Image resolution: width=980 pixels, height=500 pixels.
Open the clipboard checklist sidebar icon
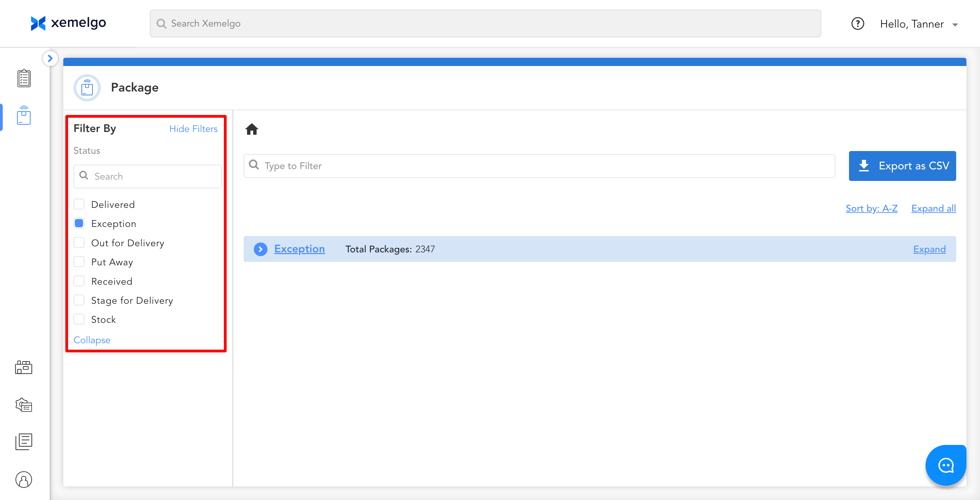click(x=23, y=78)
